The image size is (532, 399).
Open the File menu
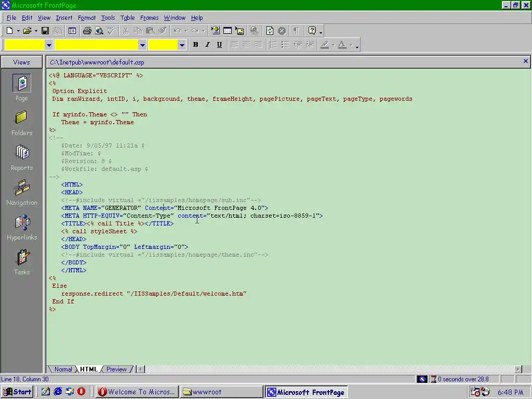coord(11,18)
